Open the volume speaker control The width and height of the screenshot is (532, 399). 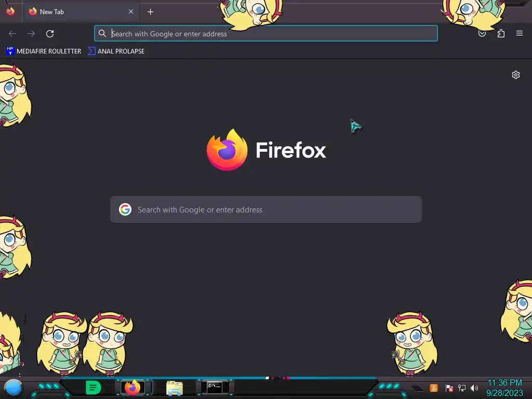coord(474,388)
